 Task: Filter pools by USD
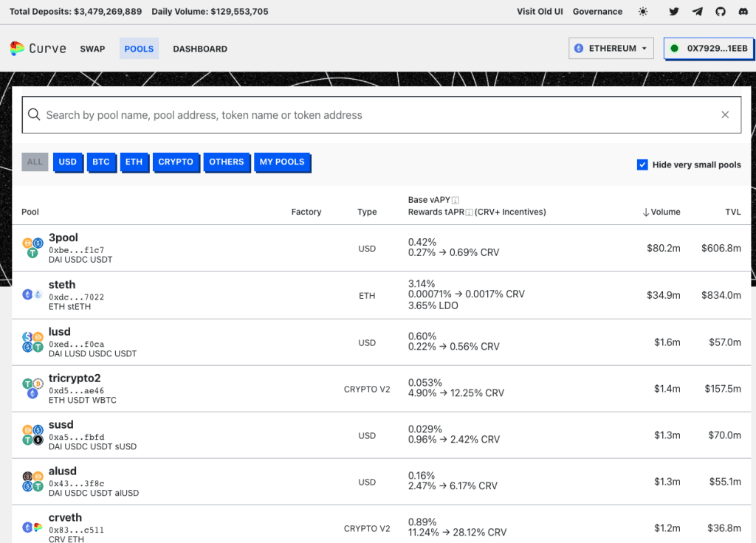point(67,162)
